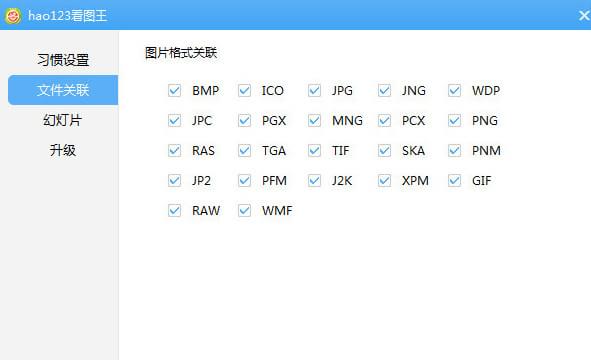The width and height of the screenshot is (591, 360).
Task: Toggle the PNM checkbox
Action: [x=455, y=150]
